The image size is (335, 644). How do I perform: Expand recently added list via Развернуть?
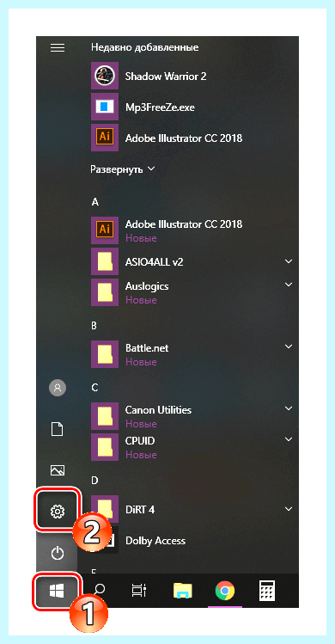pos(123,169)
